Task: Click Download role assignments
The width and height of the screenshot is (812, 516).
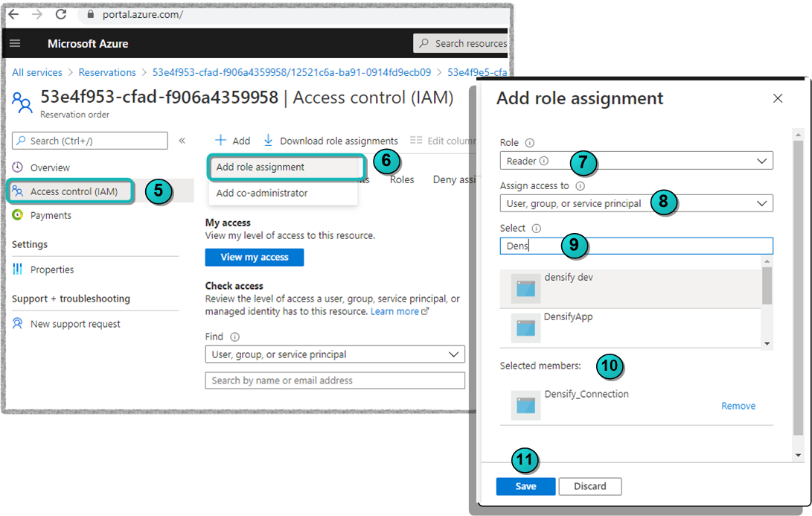Action: tap(331, 141)
